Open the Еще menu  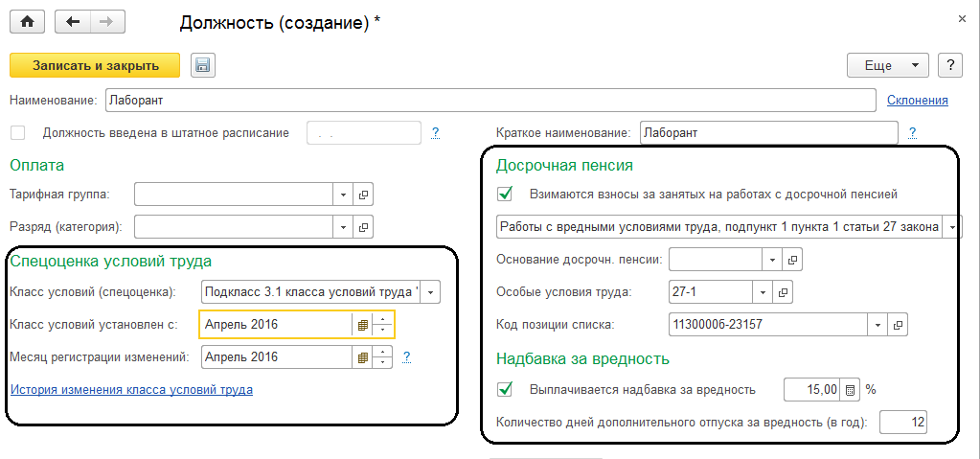tap(887, 65)
